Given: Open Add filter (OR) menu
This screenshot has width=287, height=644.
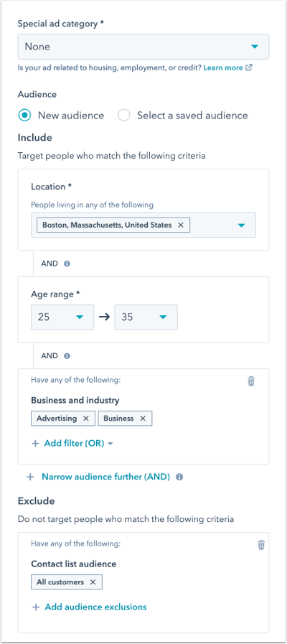Looking at the screenshot, I should (72, 444).
